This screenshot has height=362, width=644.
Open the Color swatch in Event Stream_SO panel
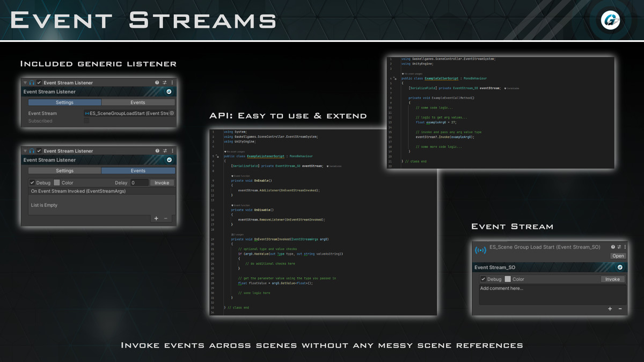508,279
